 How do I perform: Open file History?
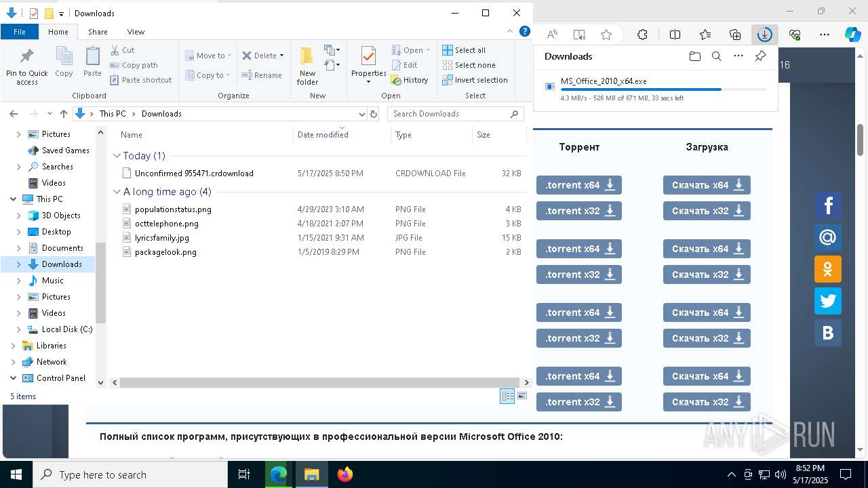410,80
